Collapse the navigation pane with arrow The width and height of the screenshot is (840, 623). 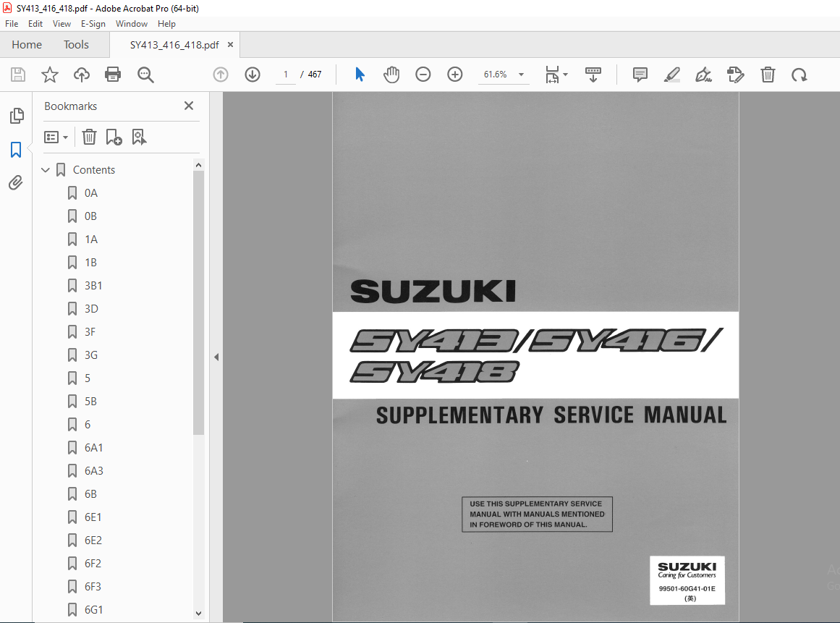click(x=216, y=357)
